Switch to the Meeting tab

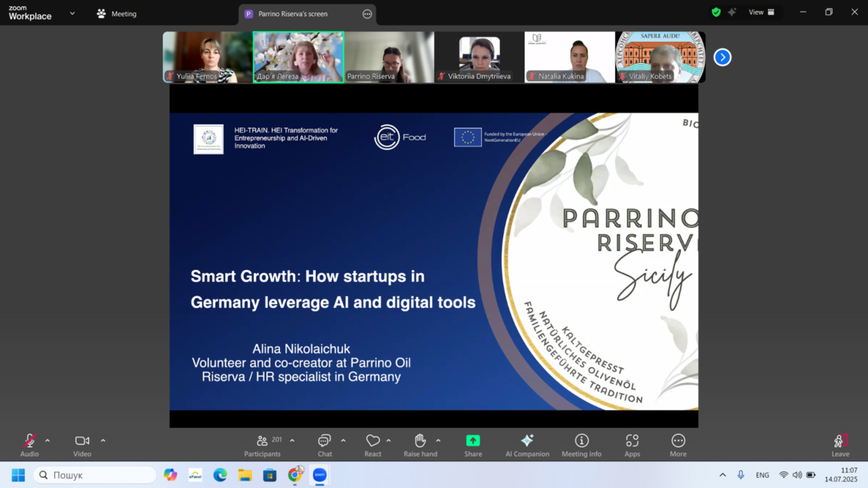click(116, 14)
